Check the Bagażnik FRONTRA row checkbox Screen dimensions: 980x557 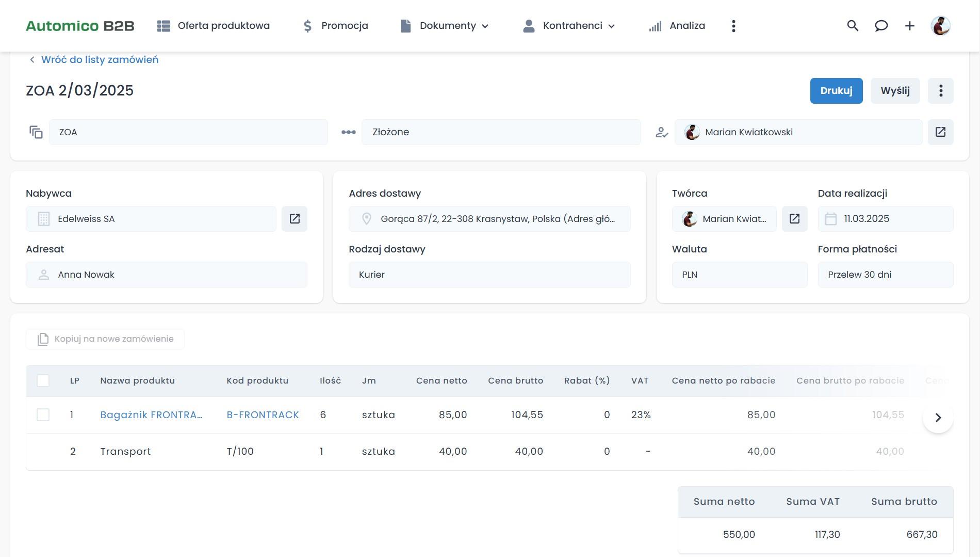coord(43,415)
